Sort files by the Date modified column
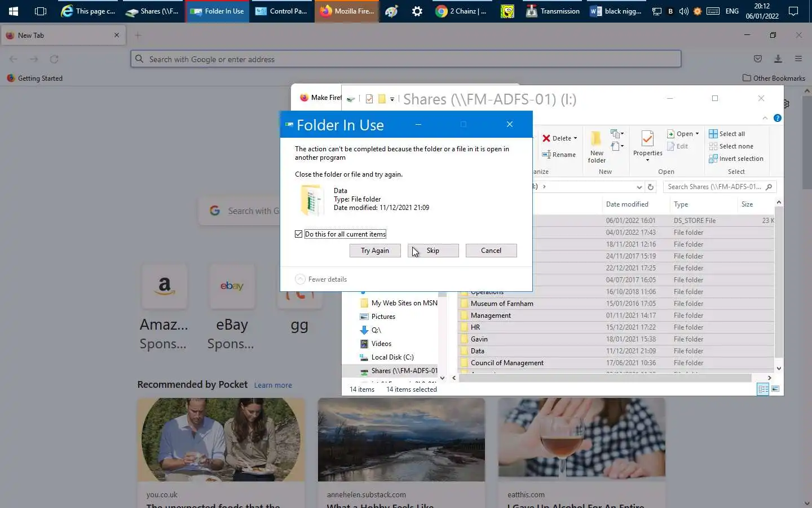The height and width of the screenshot is (508, 812). tap(634, 204)
